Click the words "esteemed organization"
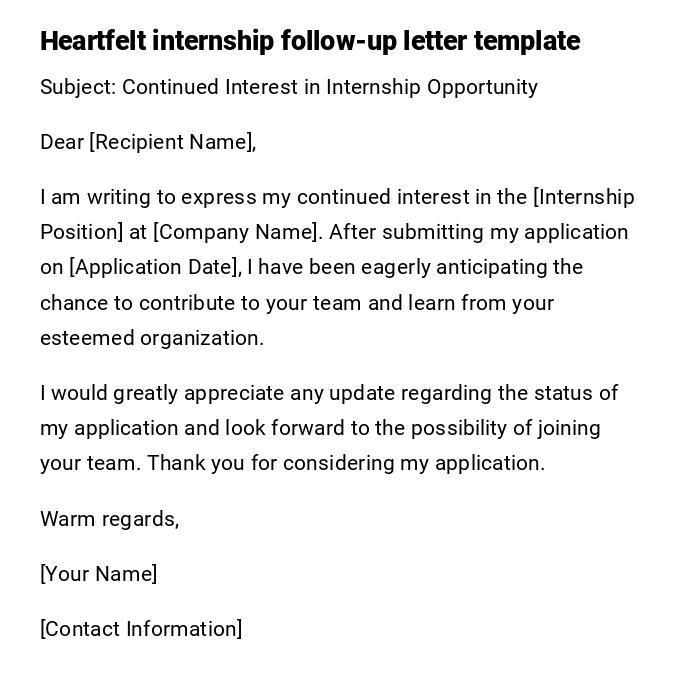Viewport: 700px width, 691px height. point(151,338)
